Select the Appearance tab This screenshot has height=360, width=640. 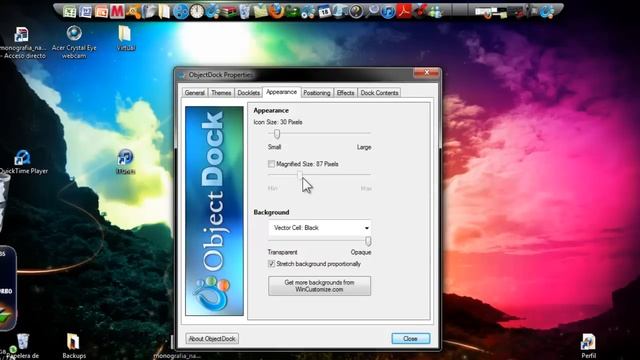point(282,92)
